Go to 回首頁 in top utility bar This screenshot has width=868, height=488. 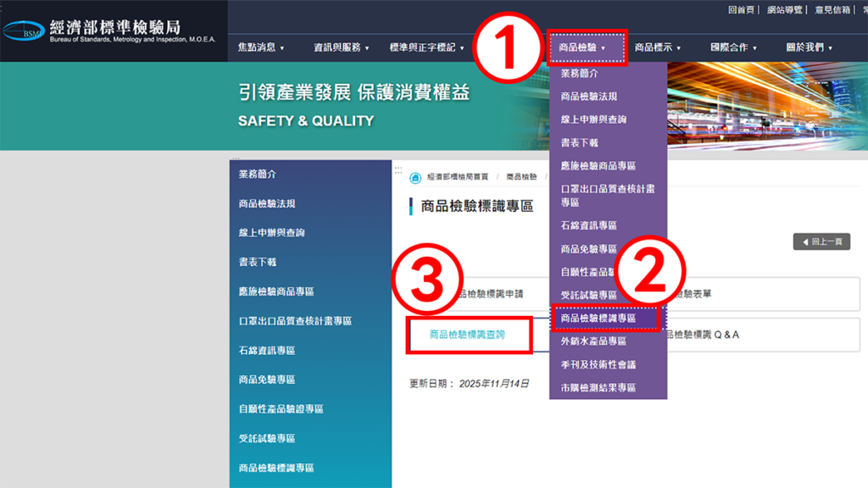coord(743,10)
